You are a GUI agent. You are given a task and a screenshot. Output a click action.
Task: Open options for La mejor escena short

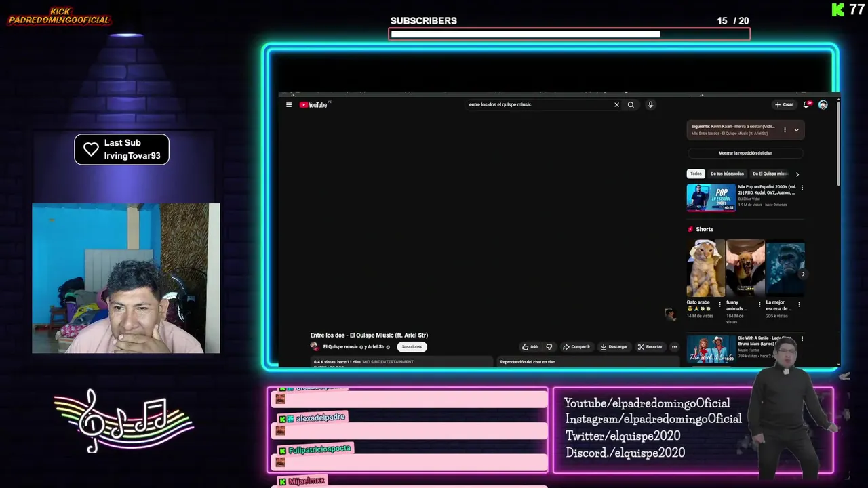[799, 304]
